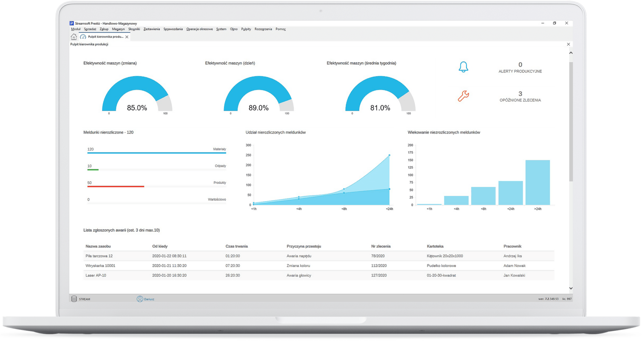This screenshot has width=644, height=350.
Task: Click the dashboard gauge icon on tab
Action: [x=83, y=37]
